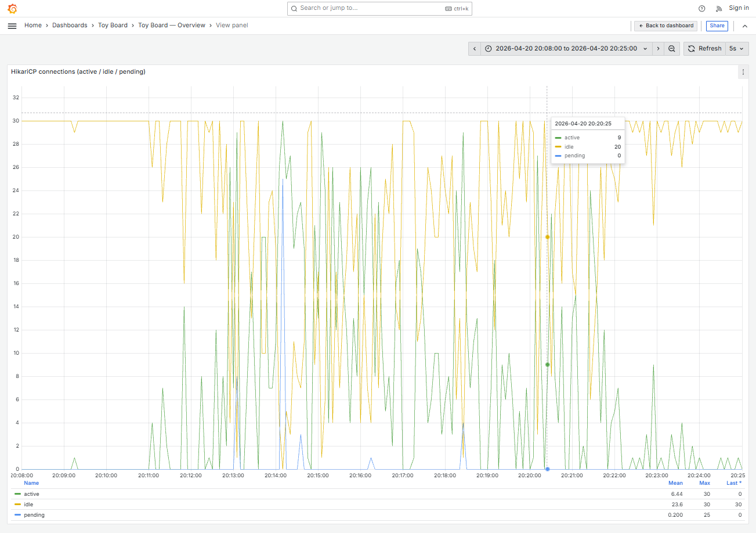Shift time range forward with right arrow
Image resolution: width=756 pixels, height=533 pixels.
tap(659, 49)
